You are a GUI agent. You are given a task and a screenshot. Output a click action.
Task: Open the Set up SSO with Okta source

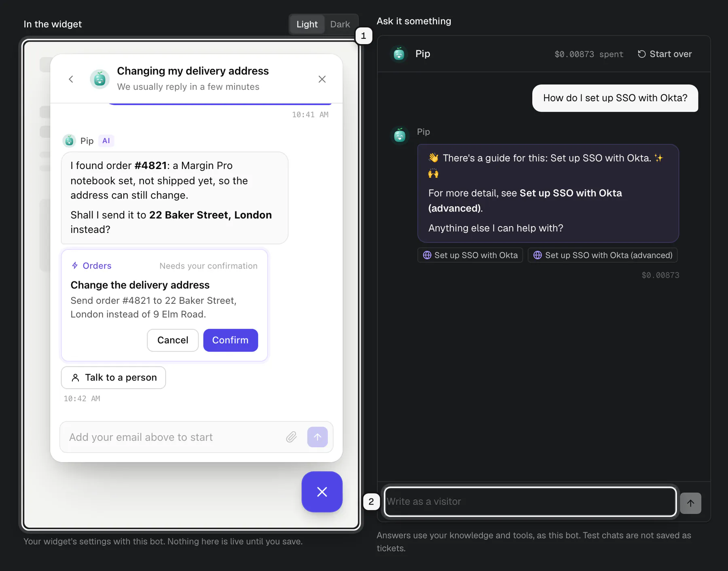470,255
